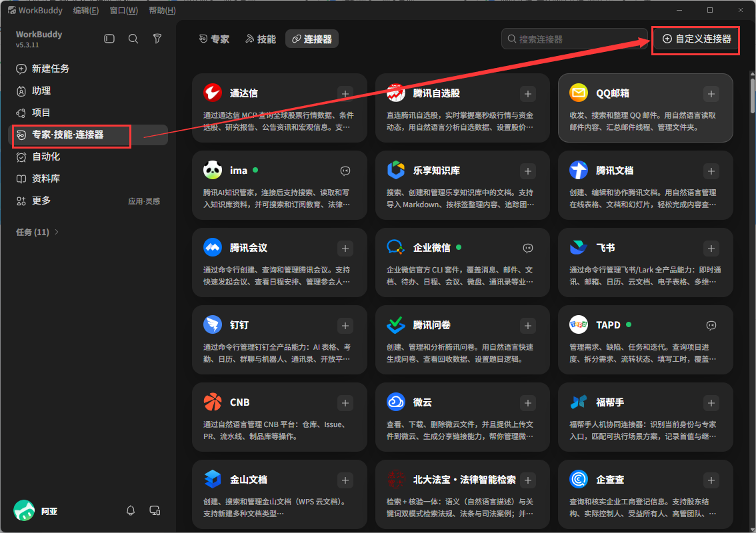Viewport: 756px width, 533px height.
Task: Click the 腾讯文档 logo icon
Action: pyautogui.click(x=579, y=170)
